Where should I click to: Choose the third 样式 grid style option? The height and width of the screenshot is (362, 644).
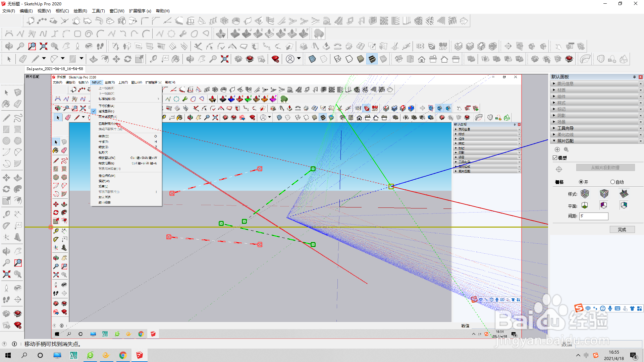[x=624, y=194]
